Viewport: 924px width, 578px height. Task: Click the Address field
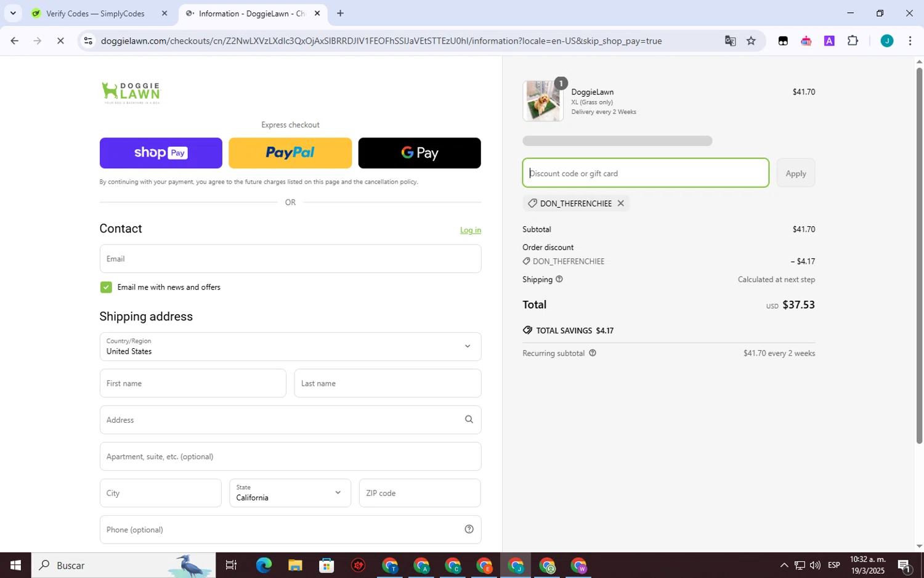tap(290, 420)
